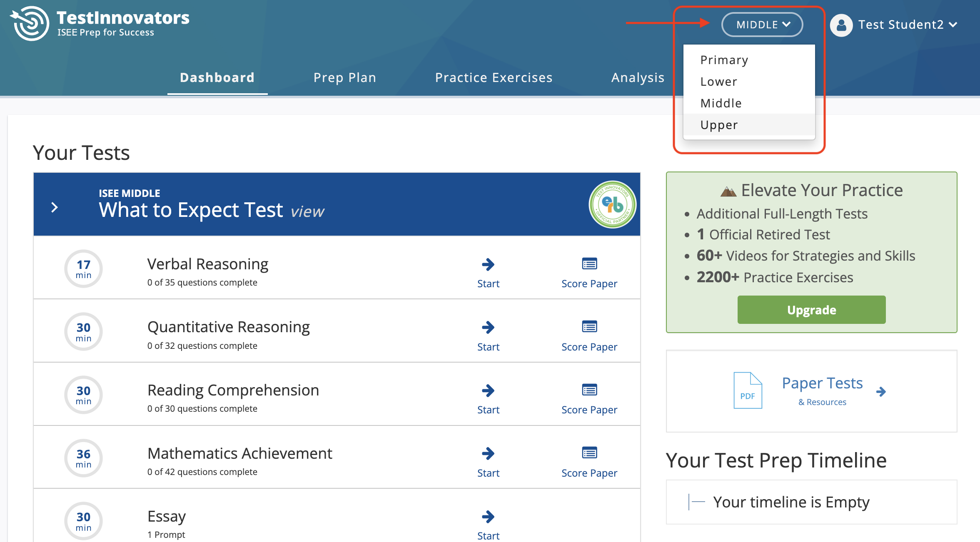Click 0 of 42 questions complete text
The image size is (980, 542).
202,472
